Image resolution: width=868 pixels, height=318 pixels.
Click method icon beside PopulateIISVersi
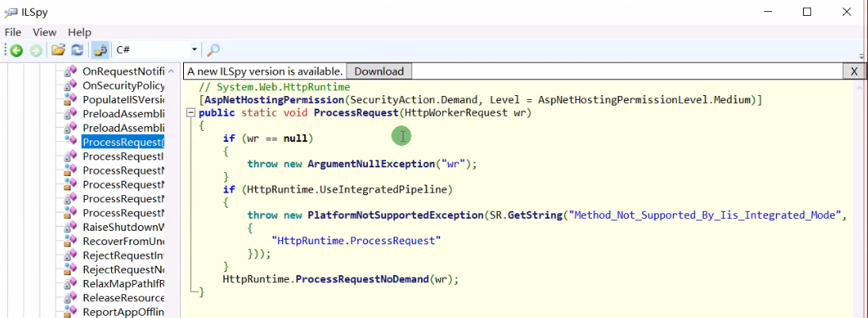point(71,100)
